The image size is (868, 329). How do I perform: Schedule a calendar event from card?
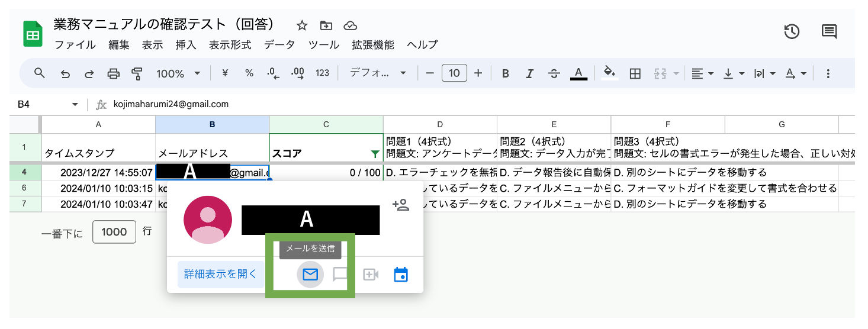click(x=401, y=275)
